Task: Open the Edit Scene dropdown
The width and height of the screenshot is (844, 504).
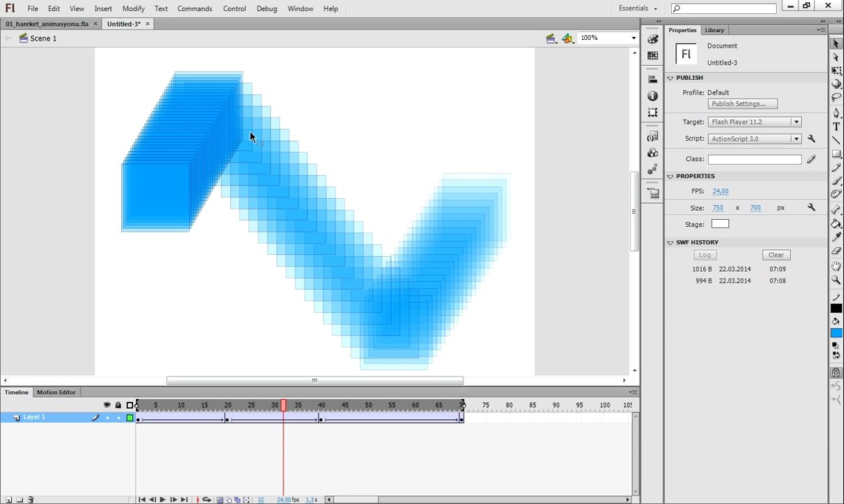Action: tap(552, 38)
